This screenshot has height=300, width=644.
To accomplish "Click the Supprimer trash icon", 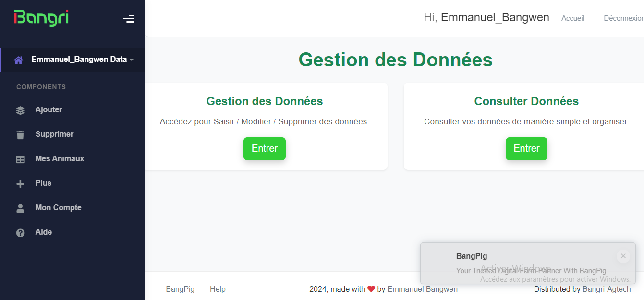I will (20, 135).
